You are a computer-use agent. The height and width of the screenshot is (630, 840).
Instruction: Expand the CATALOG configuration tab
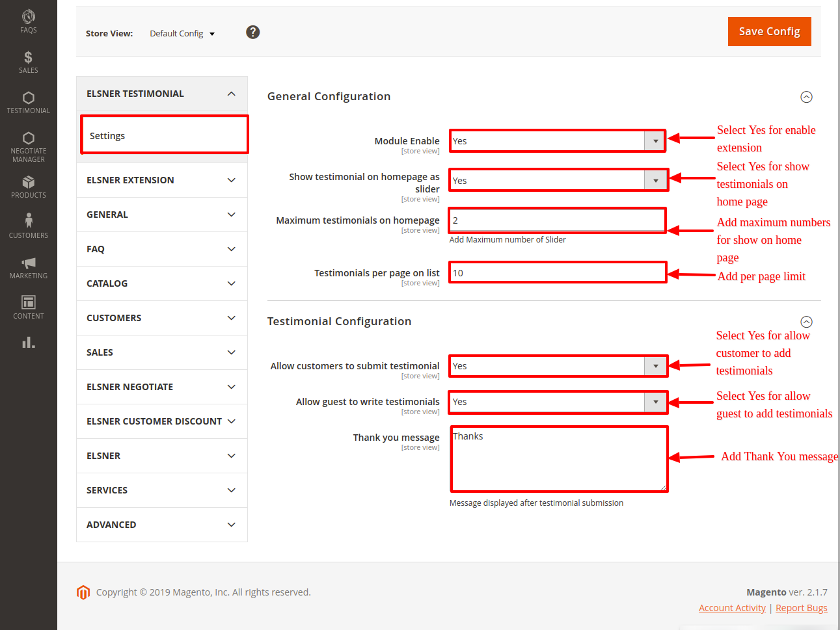[161, 283]
